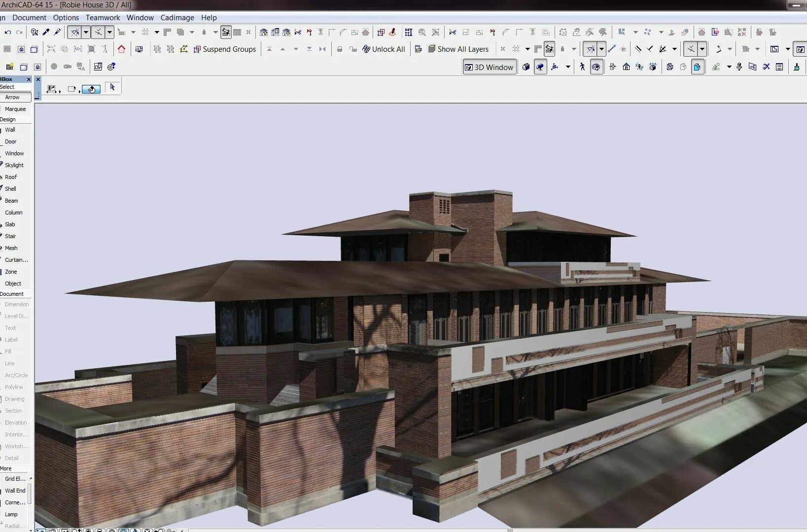The width and height of the screenshot is (807, 532).
Task: Click the 3D Window button
Action: (x=489, y=67)
